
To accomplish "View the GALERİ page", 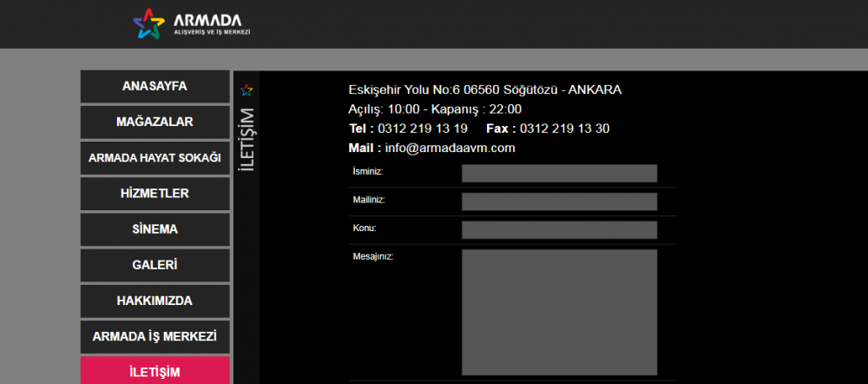I will tap(155, 265).
